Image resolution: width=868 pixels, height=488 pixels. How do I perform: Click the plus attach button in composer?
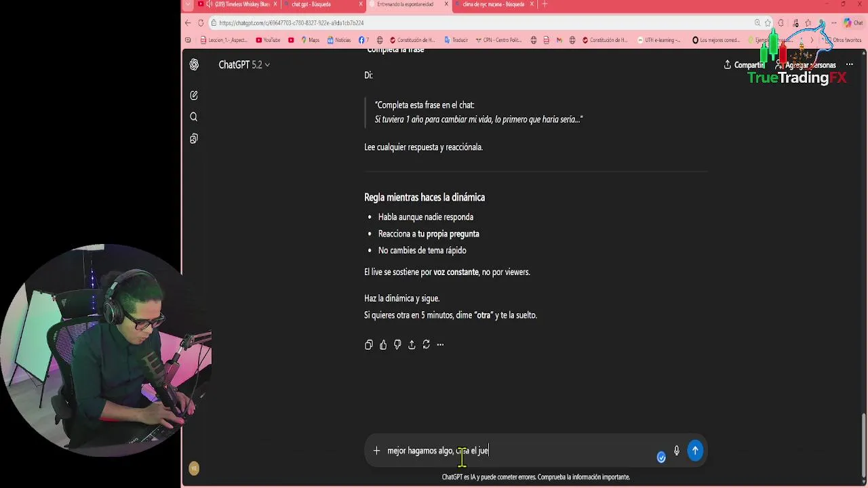[376, 451]
